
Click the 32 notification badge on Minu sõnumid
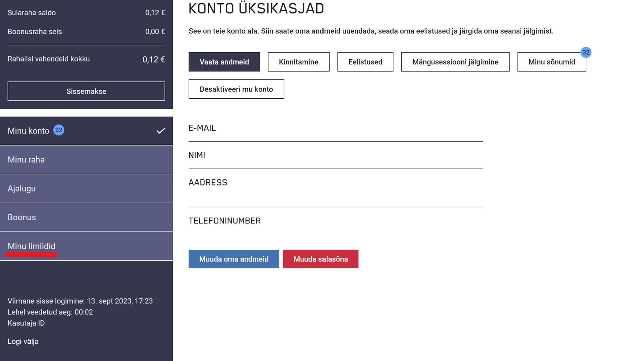click(x=586, y=52)
